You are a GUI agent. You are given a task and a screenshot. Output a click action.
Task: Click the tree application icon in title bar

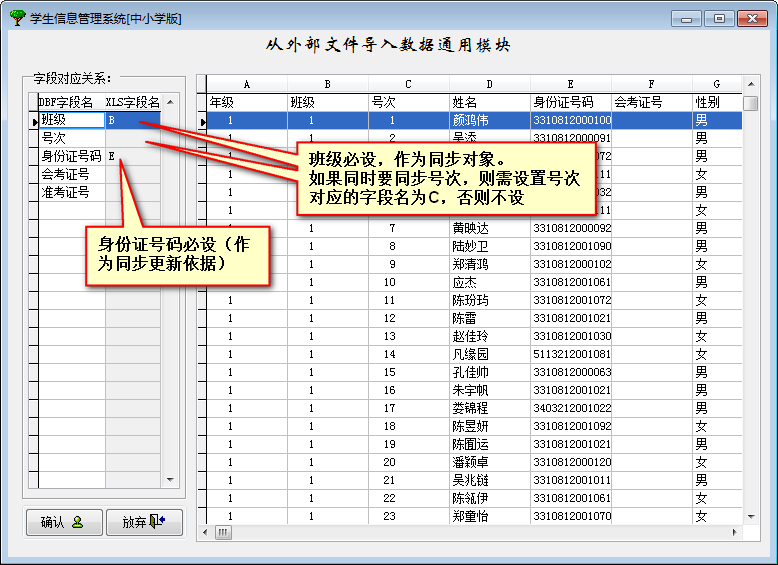click(x=17, y=18)
